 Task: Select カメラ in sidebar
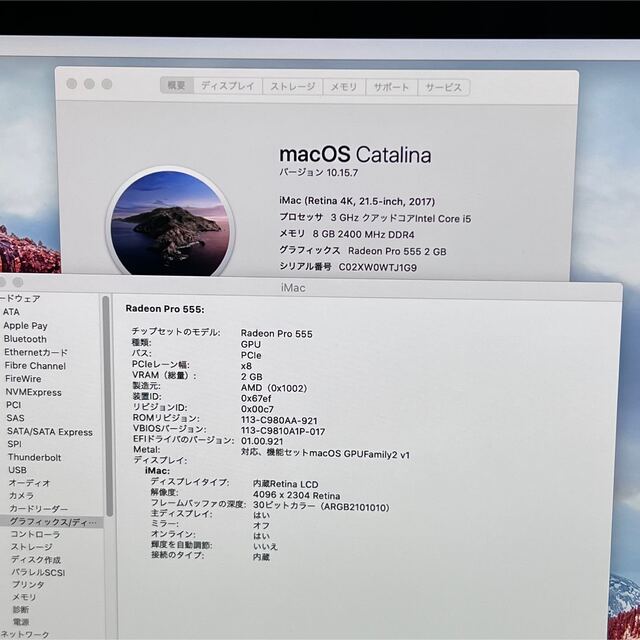[21, 496]
